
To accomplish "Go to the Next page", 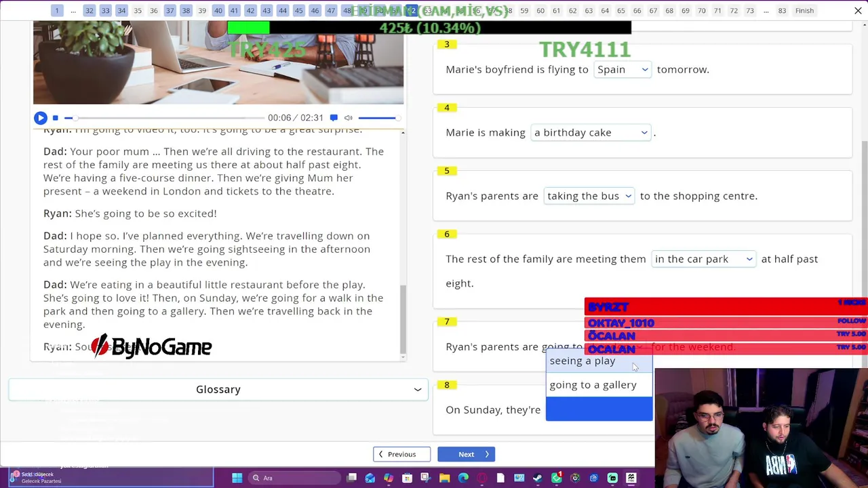I will click(466, 454).
